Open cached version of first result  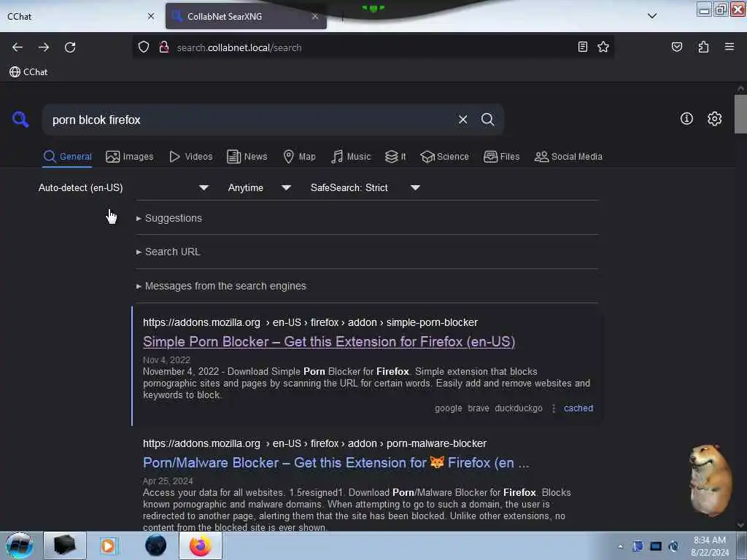[x=578, y=408]
